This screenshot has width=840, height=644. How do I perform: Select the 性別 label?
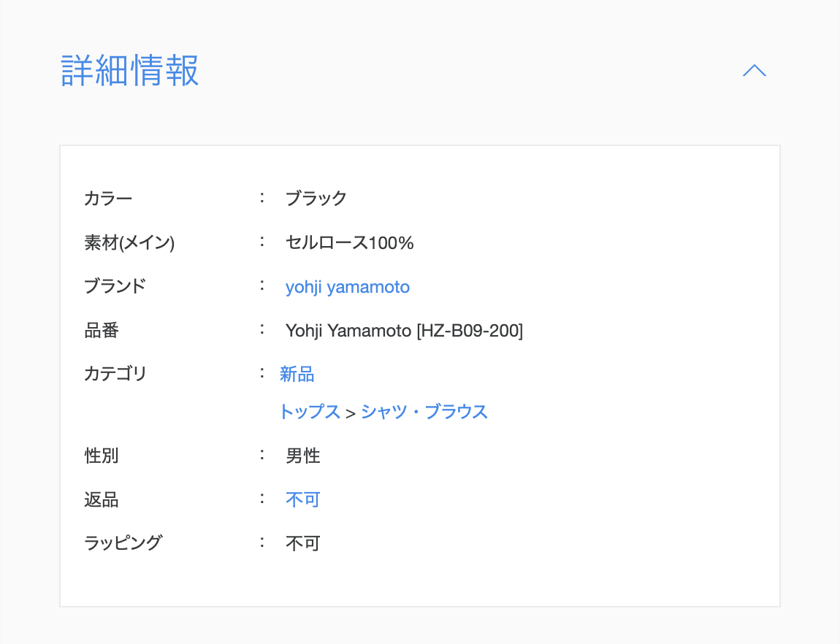coord(102,456)
